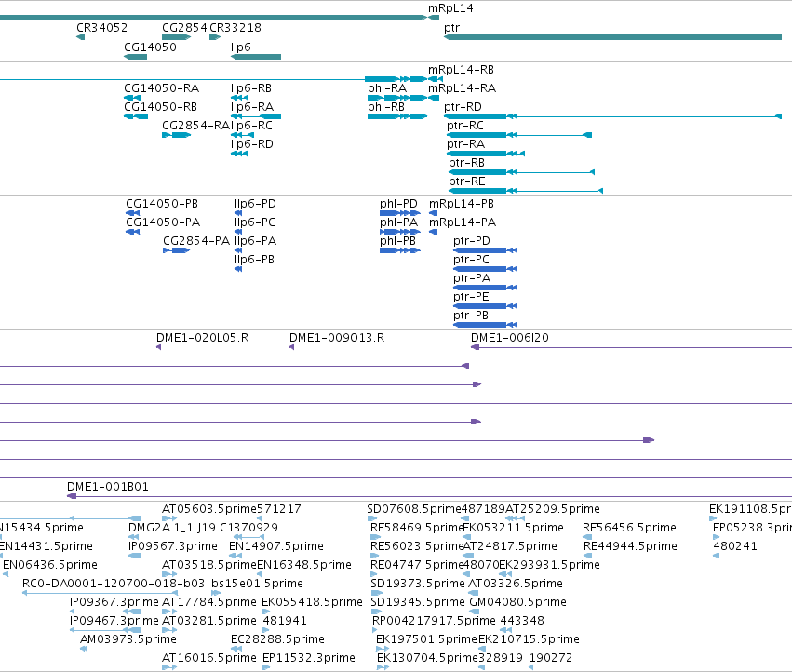Open the phl-RA transcript label
Screen dimensions: 792x672
point(387,88)
